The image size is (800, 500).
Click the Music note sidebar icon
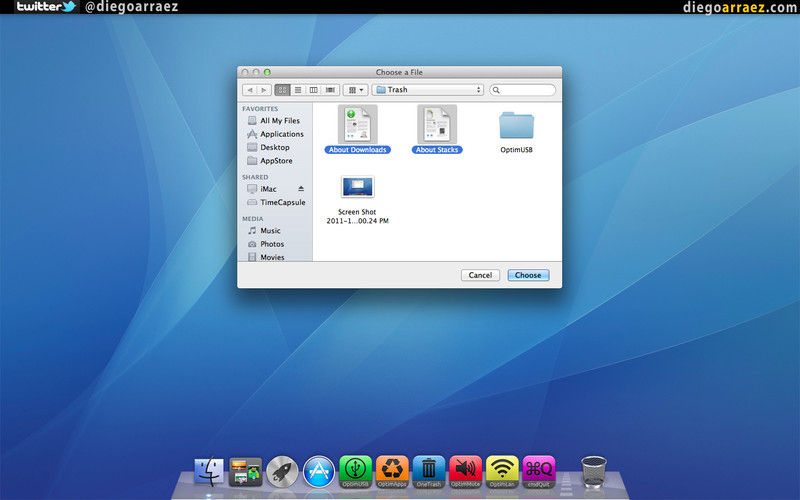coord(252,231)
